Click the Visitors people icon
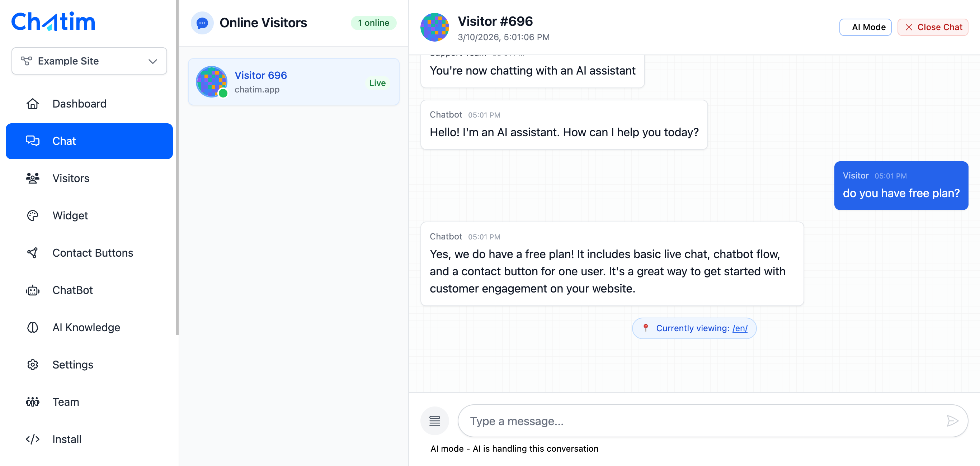Viewport: 980px width, 466px height. coord(33,178)
